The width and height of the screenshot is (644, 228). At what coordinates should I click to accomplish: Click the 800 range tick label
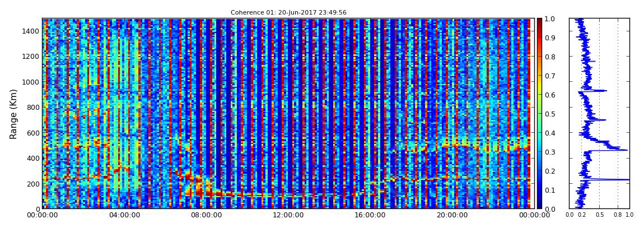(x=32, y=107)
